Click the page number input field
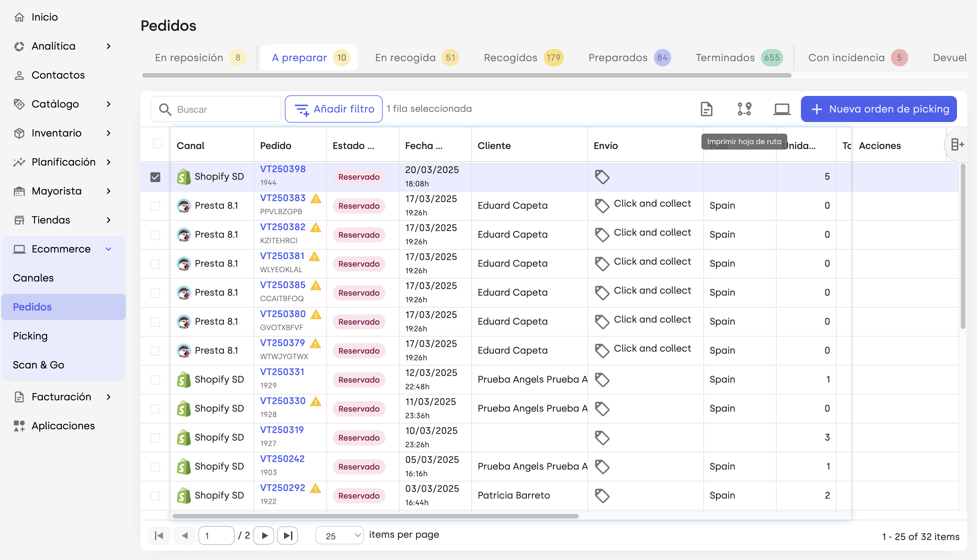This screenshot has width=977, height=560. pos(216,535)
